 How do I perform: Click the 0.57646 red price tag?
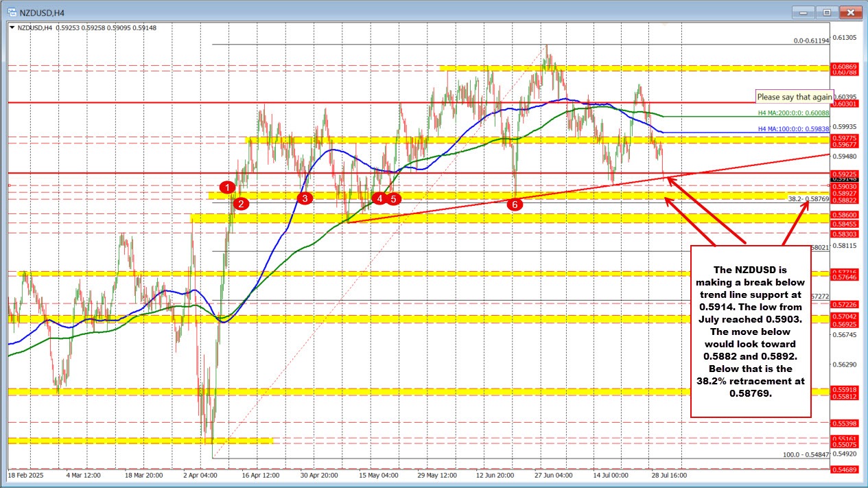844,277
